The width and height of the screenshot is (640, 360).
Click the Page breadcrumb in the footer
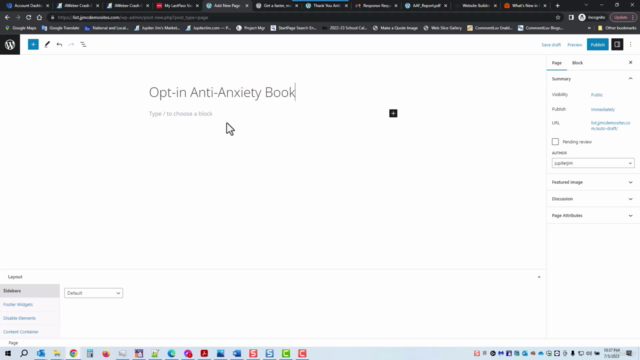(13, 343)
